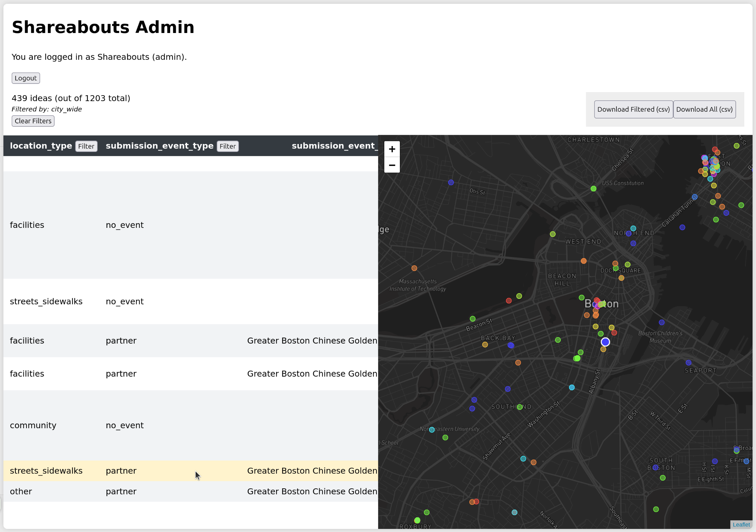Click the Logout button

tap(25, 78)
